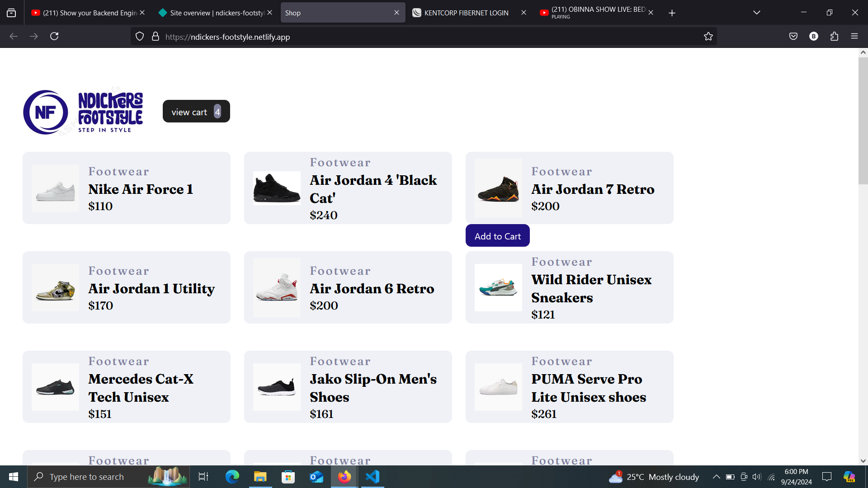Open Firefox application menu

(854, 36)
